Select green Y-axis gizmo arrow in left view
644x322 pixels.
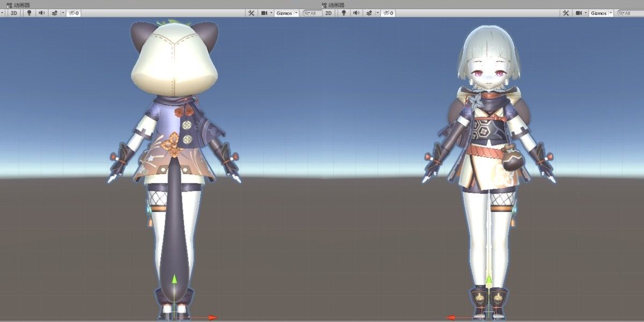[x=174, y=280]
